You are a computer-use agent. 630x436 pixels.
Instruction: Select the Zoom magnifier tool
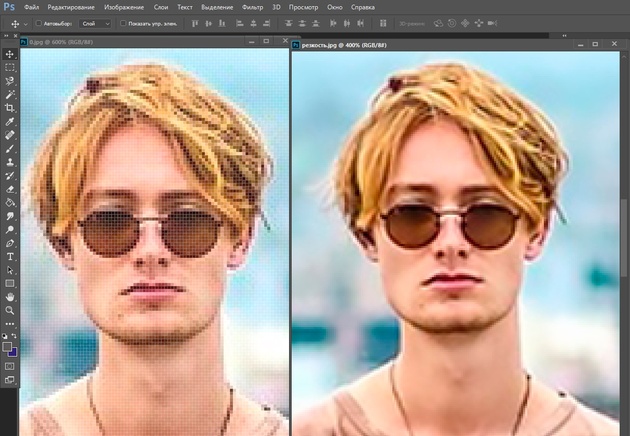coord(10,311)
